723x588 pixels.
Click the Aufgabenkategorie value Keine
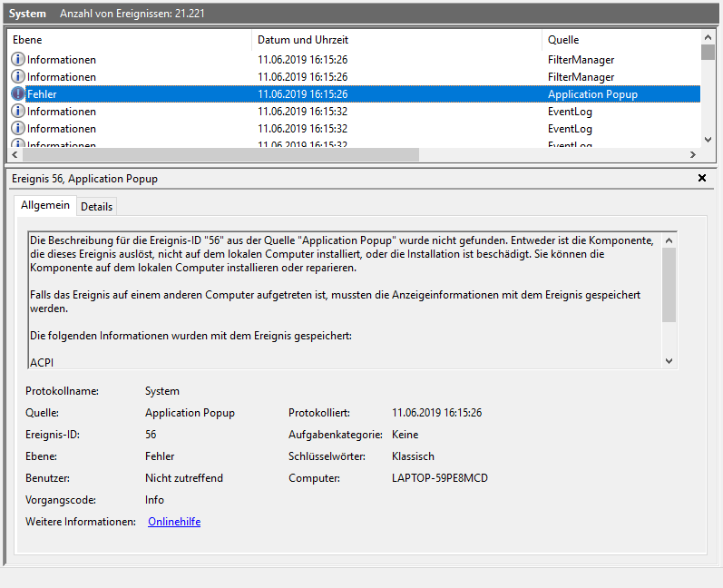click(405, 435)
